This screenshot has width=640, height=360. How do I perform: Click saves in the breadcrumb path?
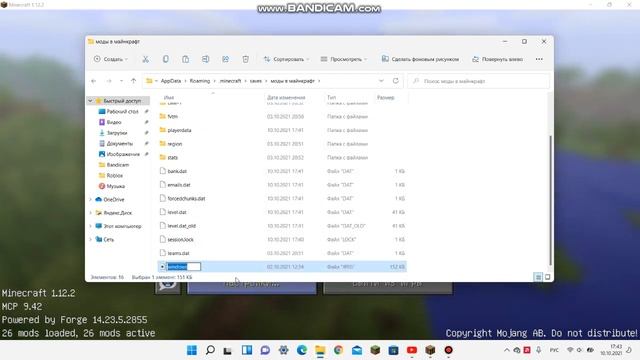click(256, 81)
